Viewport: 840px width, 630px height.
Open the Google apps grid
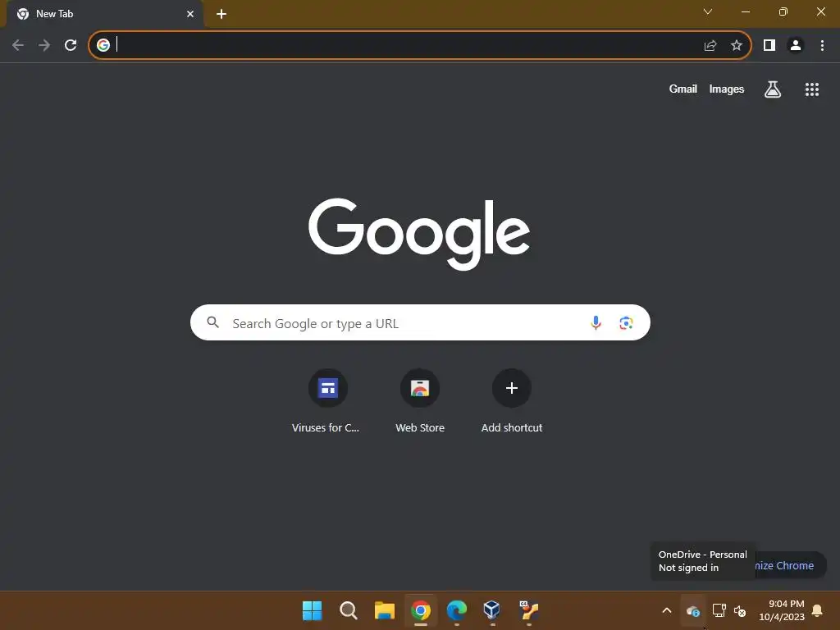(812, 89)
